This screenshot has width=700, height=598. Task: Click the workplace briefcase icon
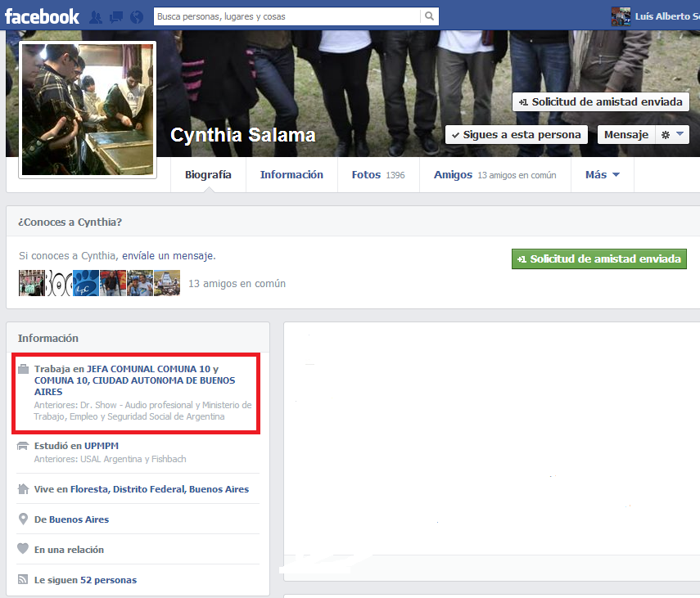point(24,369)
